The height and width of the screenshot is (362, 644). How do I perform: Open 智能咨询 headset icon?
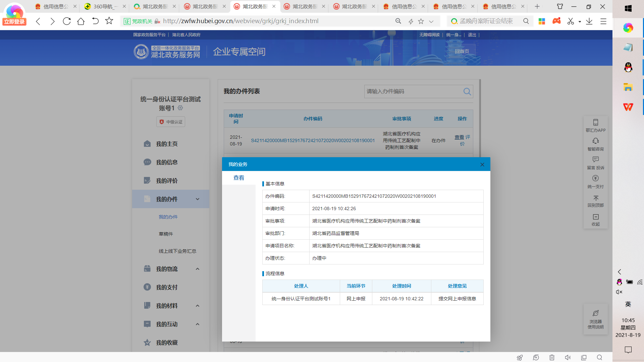point(595,141)
